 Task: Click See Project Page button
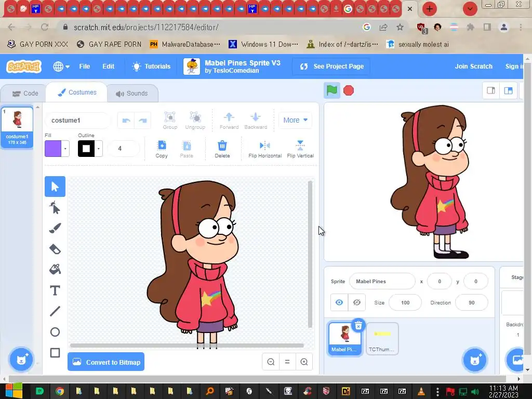331,66
